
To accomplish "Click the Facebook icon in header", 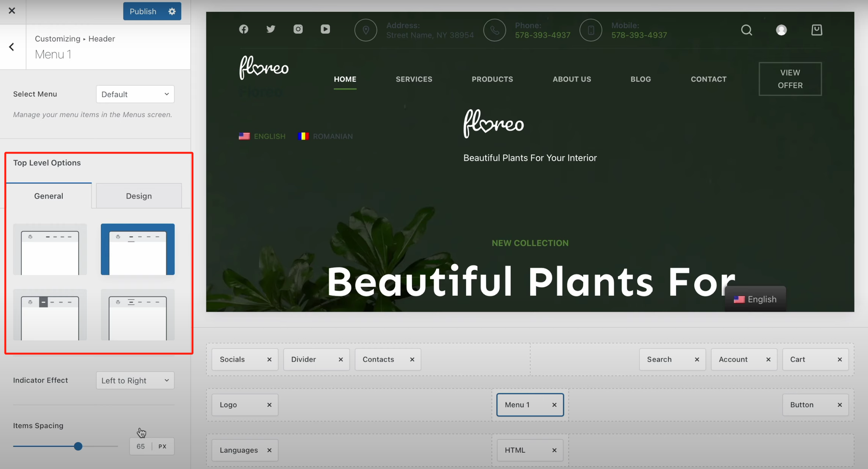I will 244,29.
